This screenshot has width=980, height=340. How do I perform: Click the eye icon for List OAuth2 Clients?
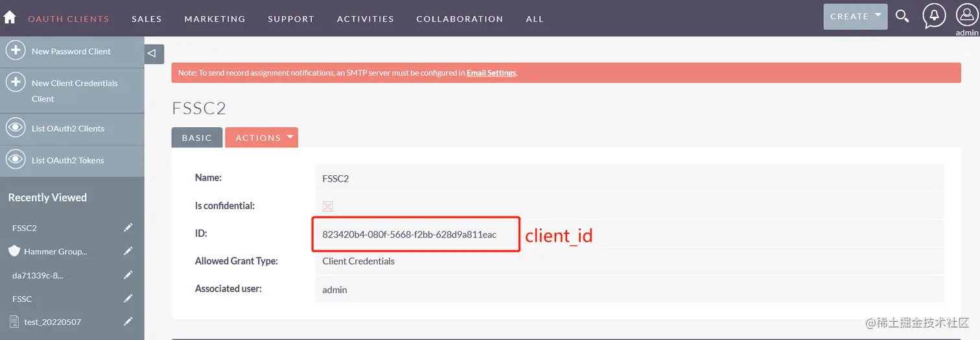click(x=16, y=128)
